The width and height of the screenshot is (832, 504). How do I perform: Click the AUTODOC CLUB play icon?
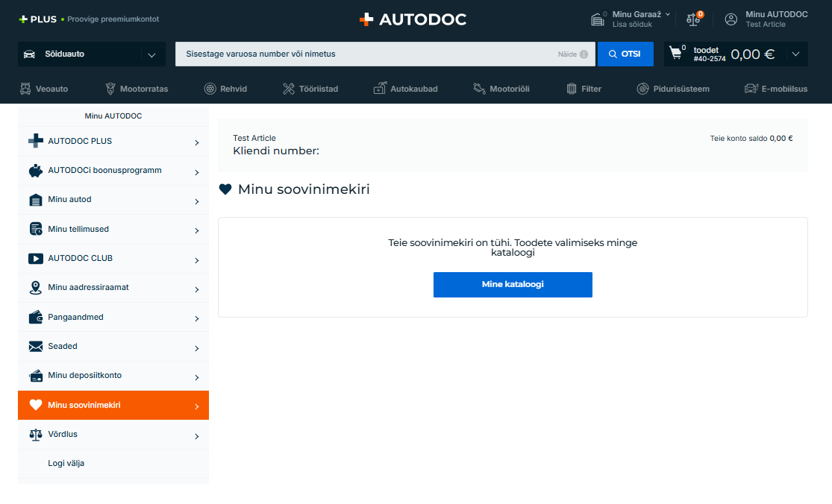pyautogui.click(x=36, y=259)
